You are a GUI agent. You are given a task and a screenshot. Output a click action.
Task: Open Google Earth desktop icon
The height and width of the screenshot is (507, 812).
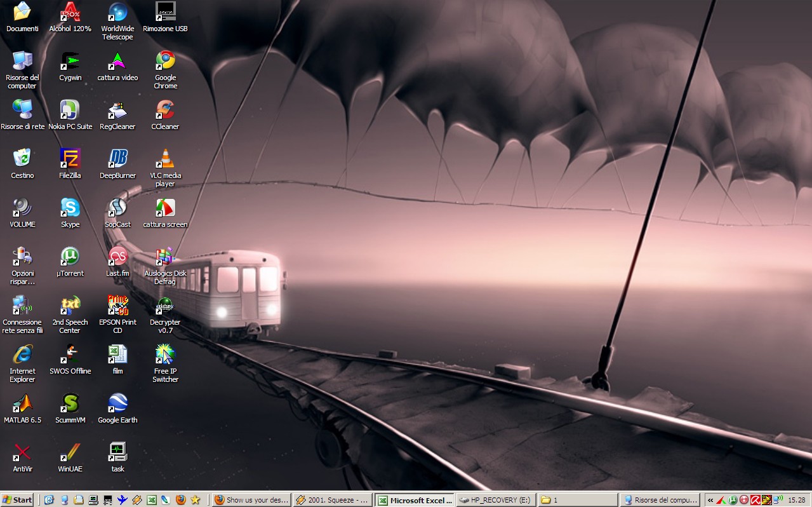tap(117, 403)
